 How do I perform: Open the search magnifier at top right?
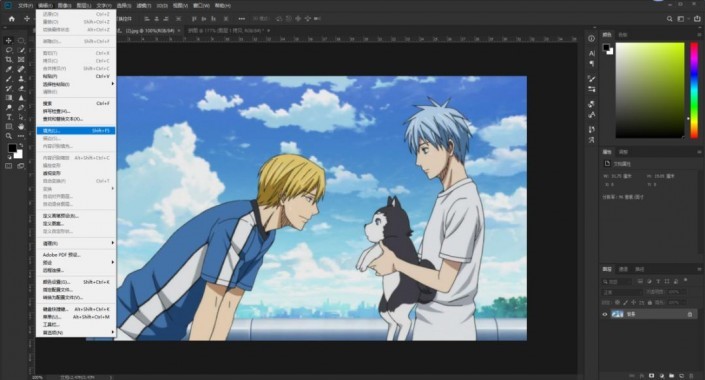[x=669, y=19]
